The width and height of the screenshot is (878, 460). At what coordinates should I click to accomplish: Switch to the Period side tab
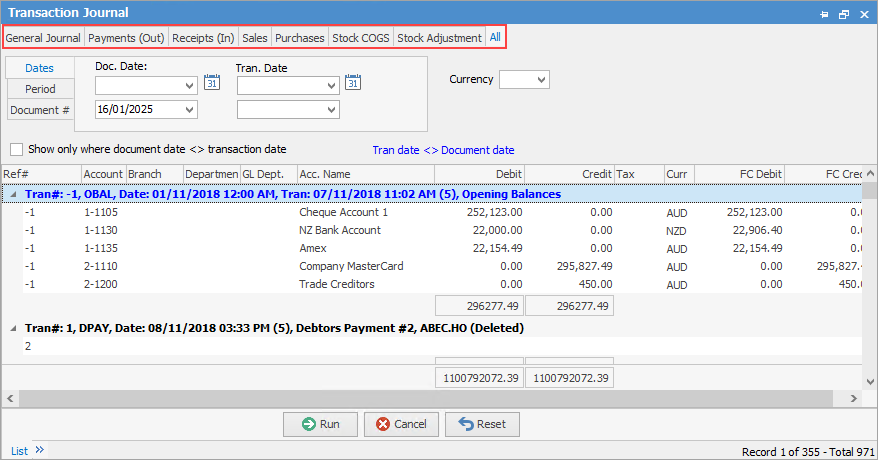[x=40, y=89]
